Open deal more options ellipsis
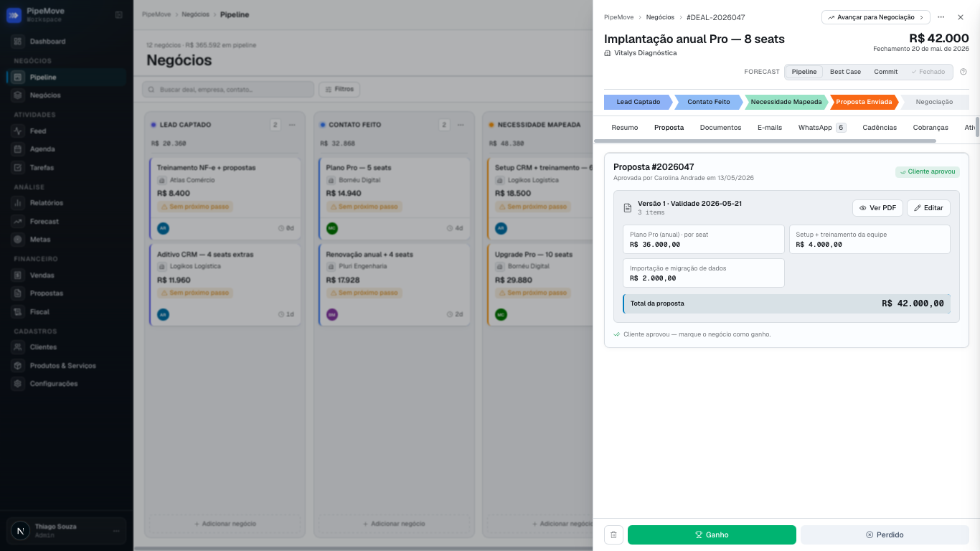The width and height of the screenshot is (980, 551). click(941, 17)
